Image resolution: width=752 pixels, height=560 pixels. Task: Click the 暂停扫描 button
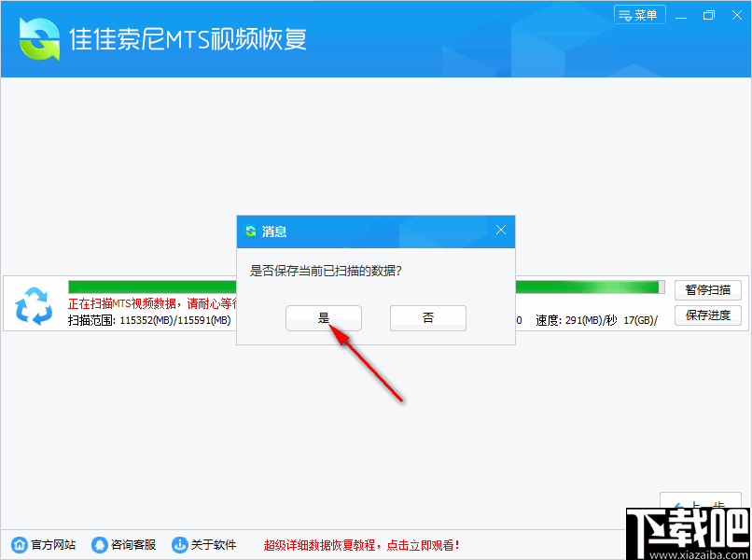tap(707, 290)
